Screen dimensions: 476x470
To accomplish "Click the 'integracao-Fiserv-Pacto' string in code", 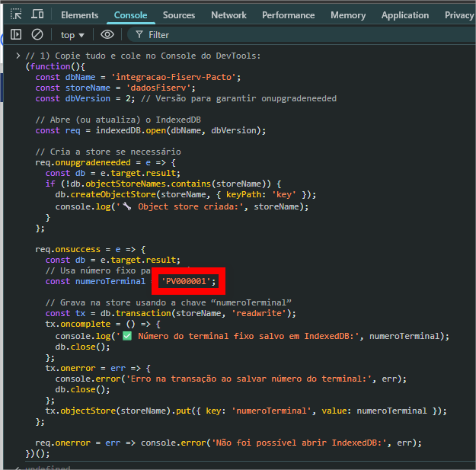I will pos(176,77).
